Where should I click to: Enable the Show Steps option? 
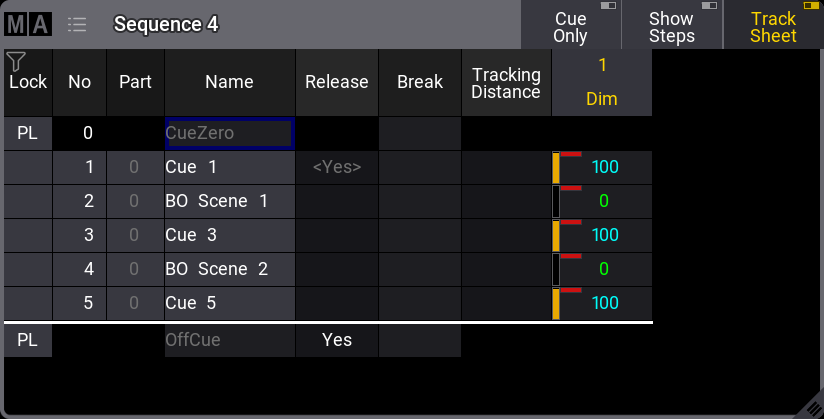point(671,25)
